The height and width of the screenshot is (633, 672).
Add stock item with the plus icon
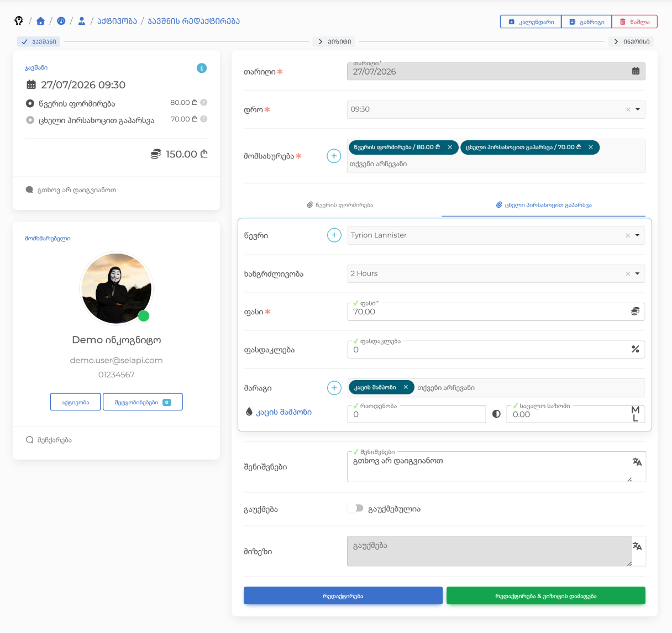(x=334, y=388)
